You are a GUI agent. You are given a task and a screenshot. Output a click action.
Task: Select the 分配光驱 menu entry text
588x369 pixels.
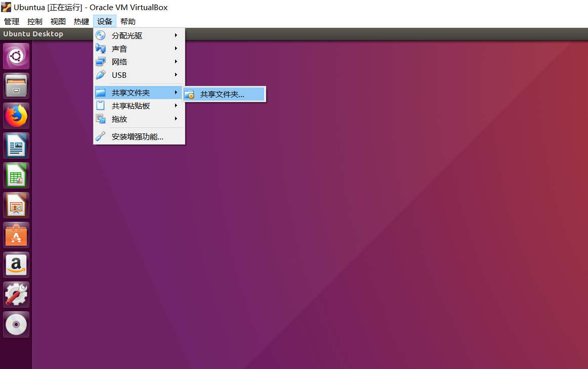(127, 35)
